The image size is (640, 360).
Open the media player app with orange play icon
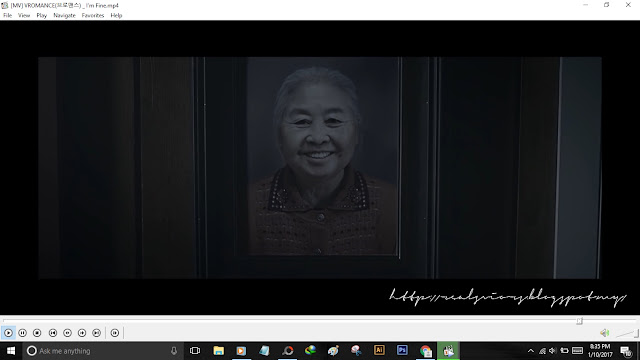[241, 351]
